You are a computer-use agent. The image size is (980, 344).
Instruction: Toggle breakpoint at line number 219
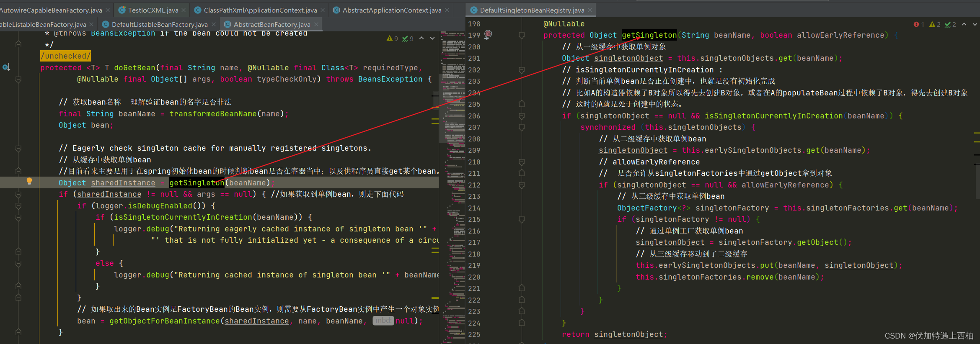click(x=474, y=265)
